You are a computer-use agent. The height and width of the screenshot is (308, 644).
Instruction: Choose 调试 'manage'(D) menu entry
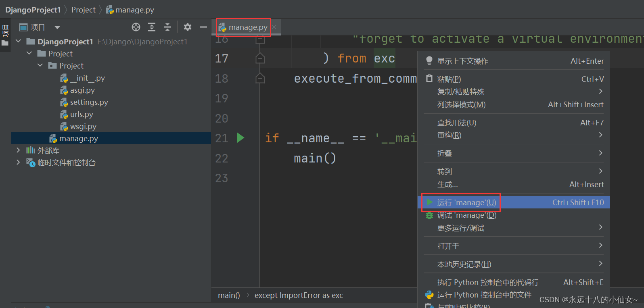pyautogui.click(x=514, y=215)
